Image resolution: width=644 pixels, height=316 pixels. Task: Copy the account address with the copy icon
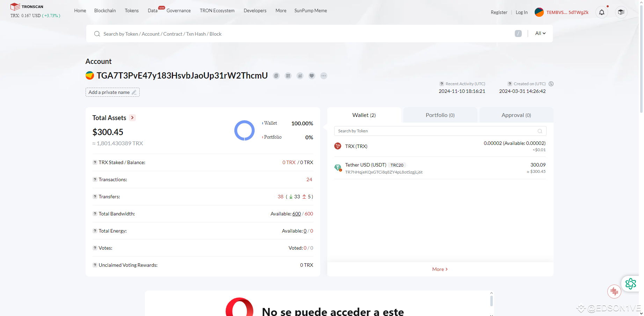pos(276,76)
